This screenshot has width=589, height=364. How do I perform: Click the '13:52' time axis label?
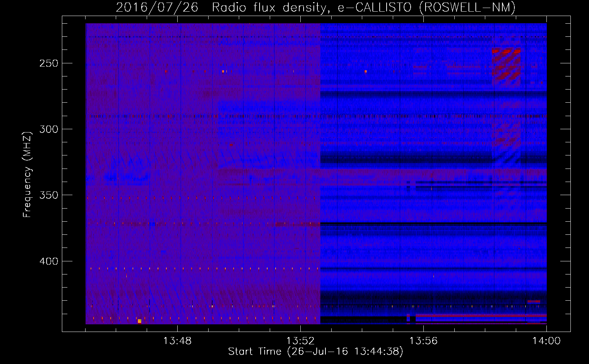coord(300,341)
